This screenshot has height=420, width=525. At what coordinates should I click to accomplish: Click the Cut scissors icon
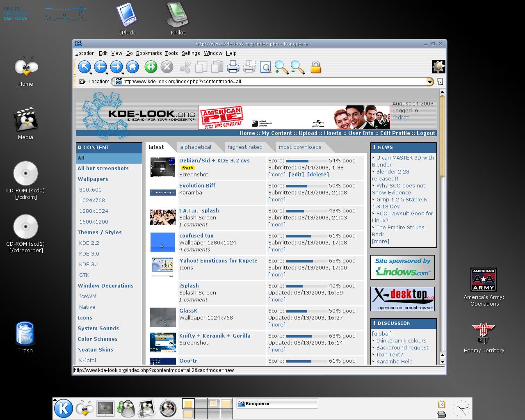pyautogui.click(x=185, y=67)
